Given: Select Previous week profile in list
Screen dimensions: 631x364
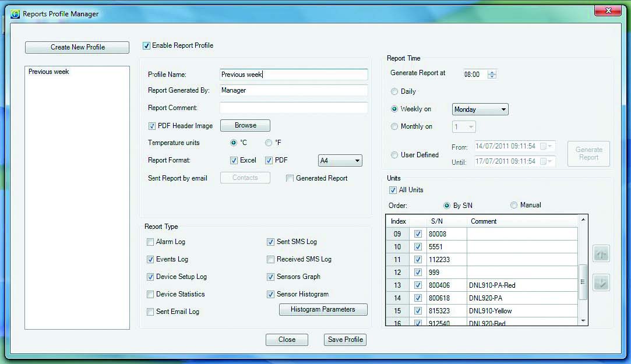Looking at the screenshot, I should click(49, 72).
